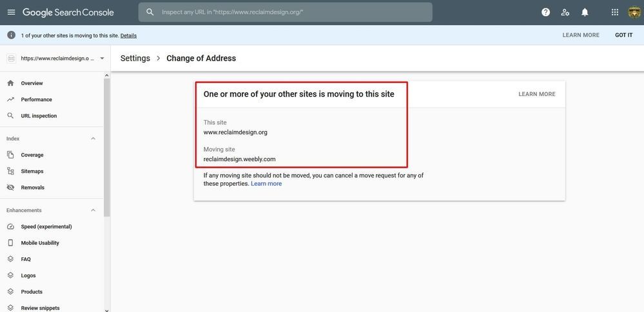Collapse the Index section chevron

(x=93, y=139)
